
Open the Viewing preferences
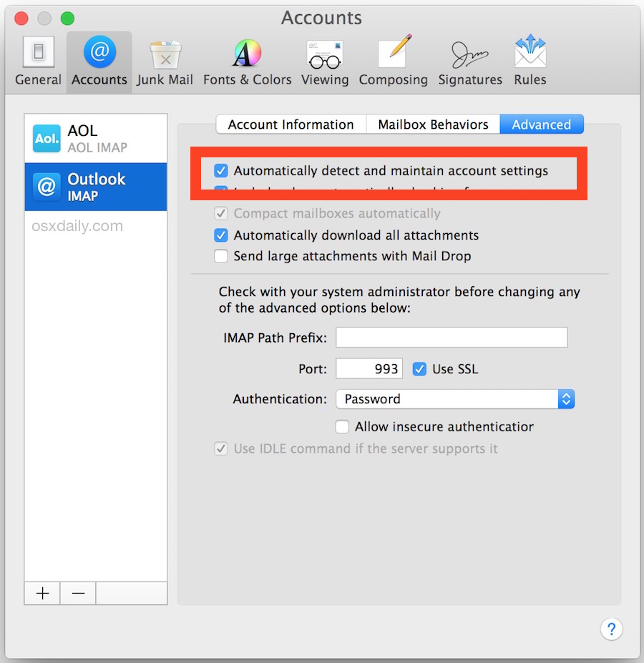click(325, 61)
